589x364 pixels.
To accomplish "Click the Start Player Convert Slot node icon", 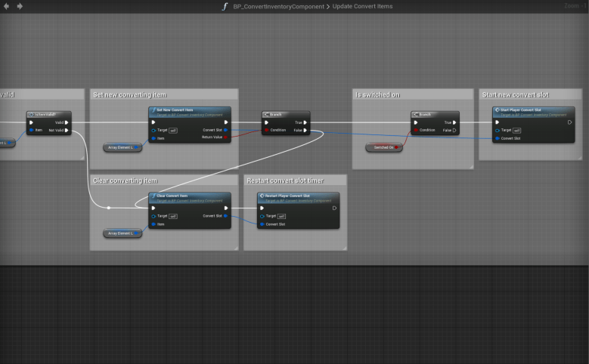I will click(x=496, y=110).
